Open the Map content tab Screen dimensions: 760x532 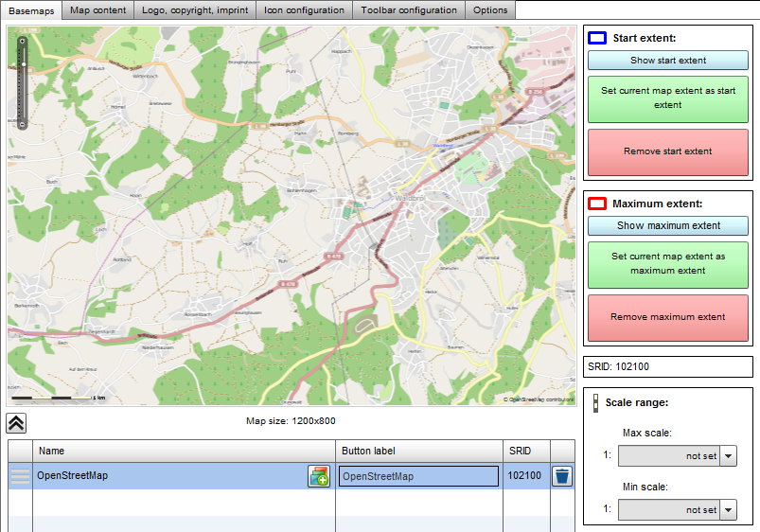point(97,10)
